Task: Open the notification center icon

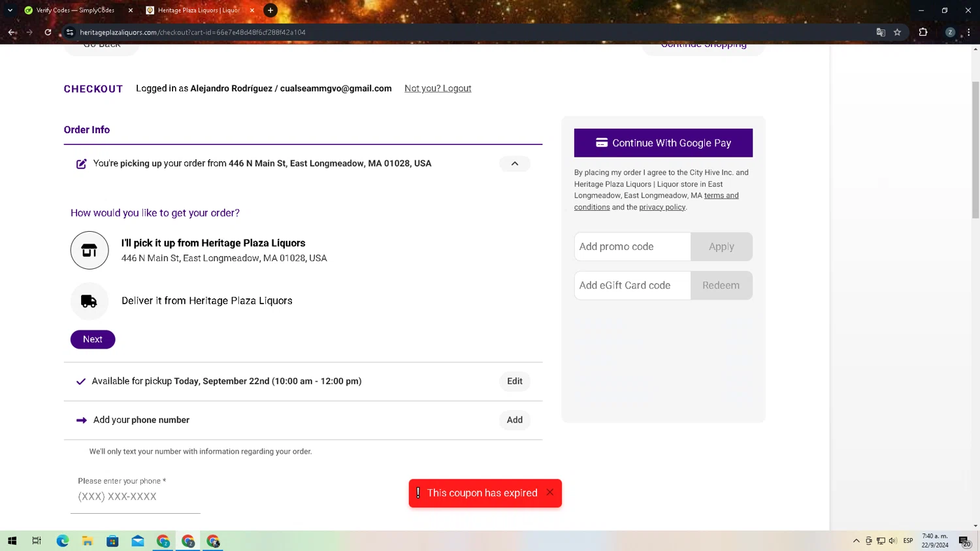Action: 964,541
